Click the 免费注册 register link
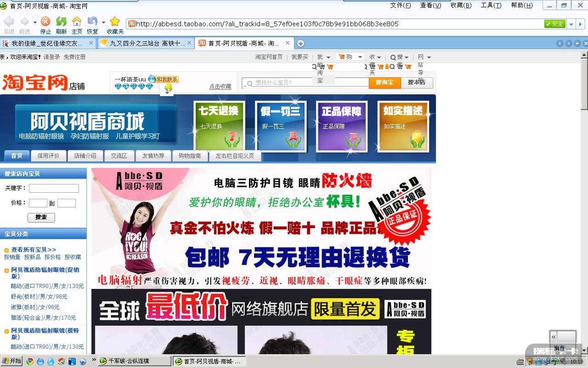 coord(74,57)
